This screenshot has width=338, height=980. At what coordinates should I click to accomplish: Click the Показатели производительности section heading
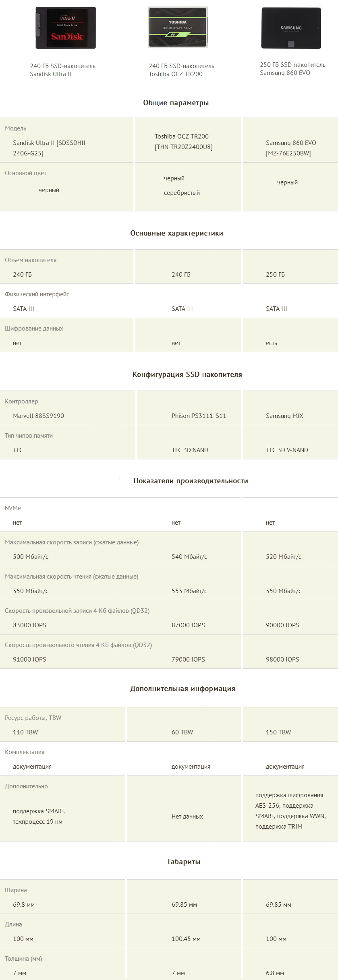coord(191,481)
